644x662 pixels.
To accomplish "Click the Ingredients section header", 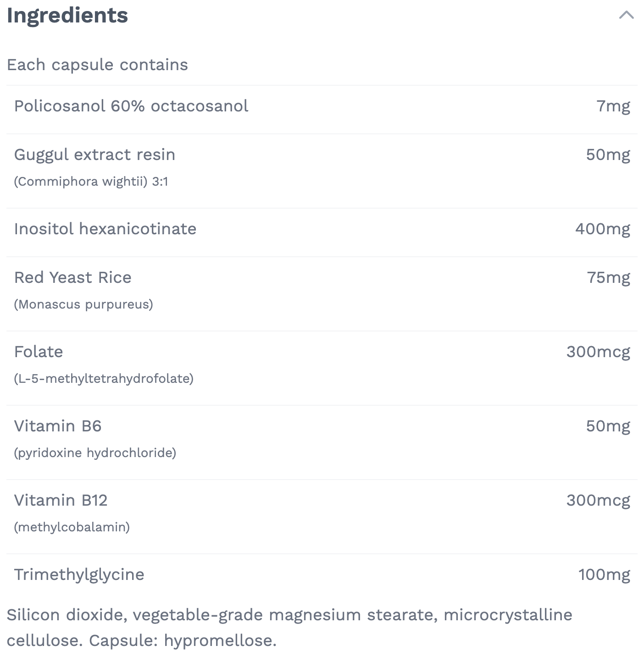I will [x=67, y=15].
